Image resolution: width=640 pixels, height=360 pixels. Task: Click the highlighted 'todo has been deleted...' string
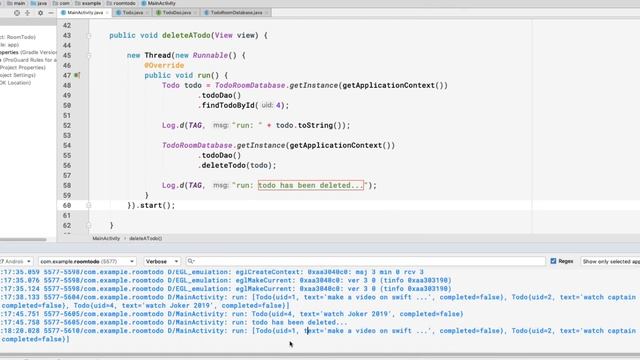click(311, 185)
